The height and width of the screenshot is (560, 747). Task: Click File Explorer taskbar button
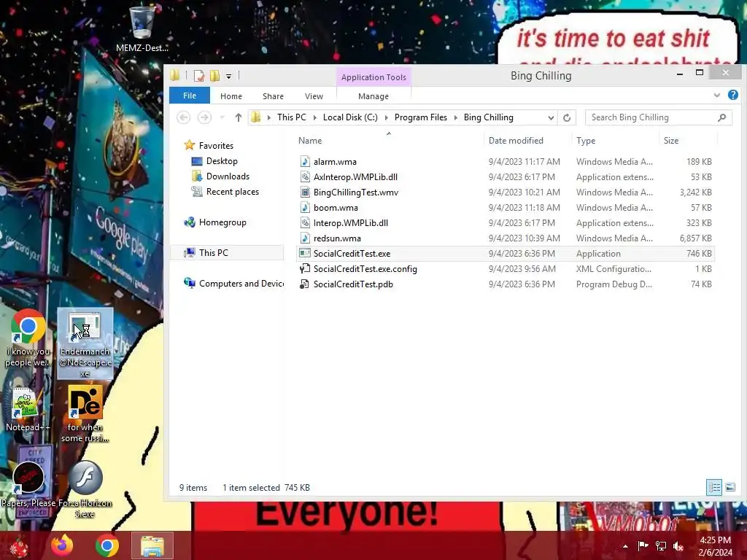152,545
